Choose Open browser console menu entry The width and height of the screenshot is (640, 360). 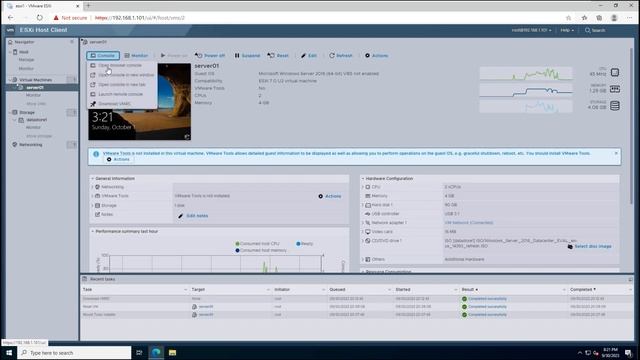[120, 65]
